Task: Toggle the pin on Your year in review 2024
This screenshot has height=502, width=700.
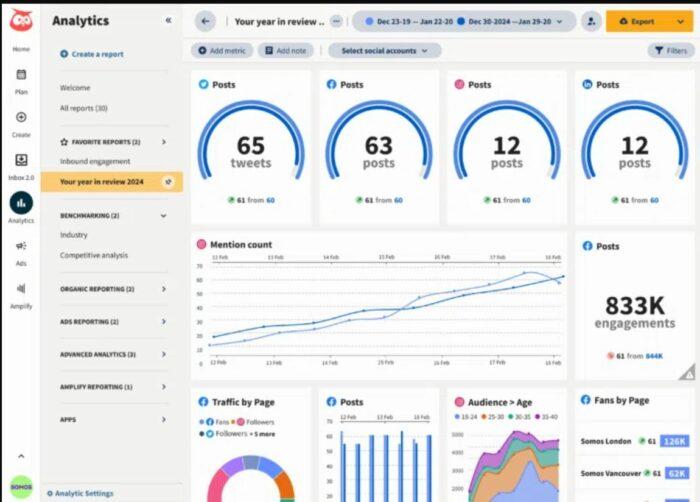Action: tap(168, 182)
